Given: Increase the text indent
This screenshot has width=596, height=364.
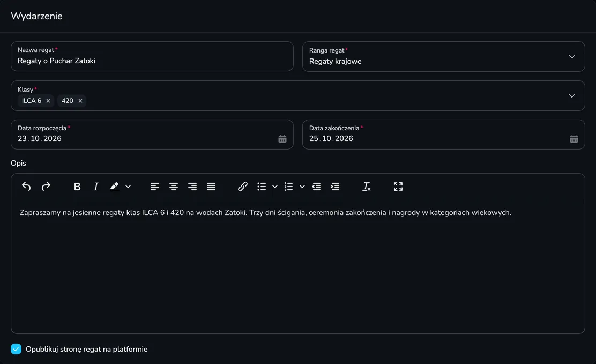Looking at the screenshot, I should click(335, 187).
